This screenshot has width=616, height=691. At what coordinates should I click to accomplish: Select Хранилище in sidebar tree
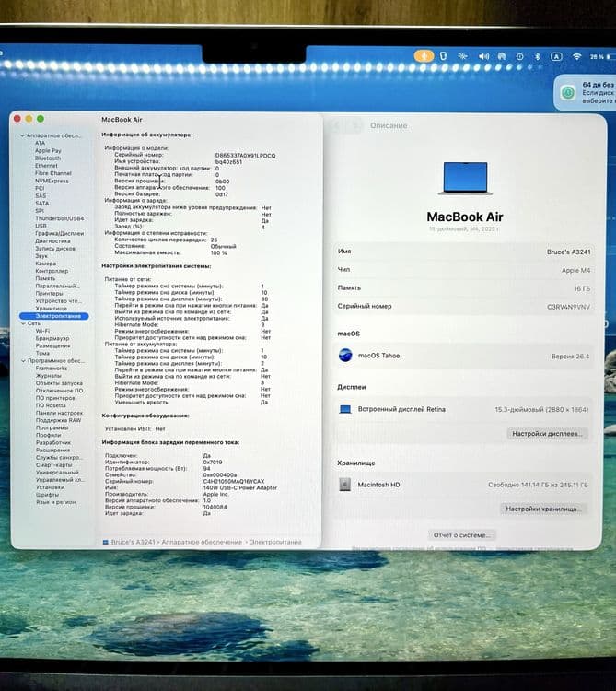point(52,308)
